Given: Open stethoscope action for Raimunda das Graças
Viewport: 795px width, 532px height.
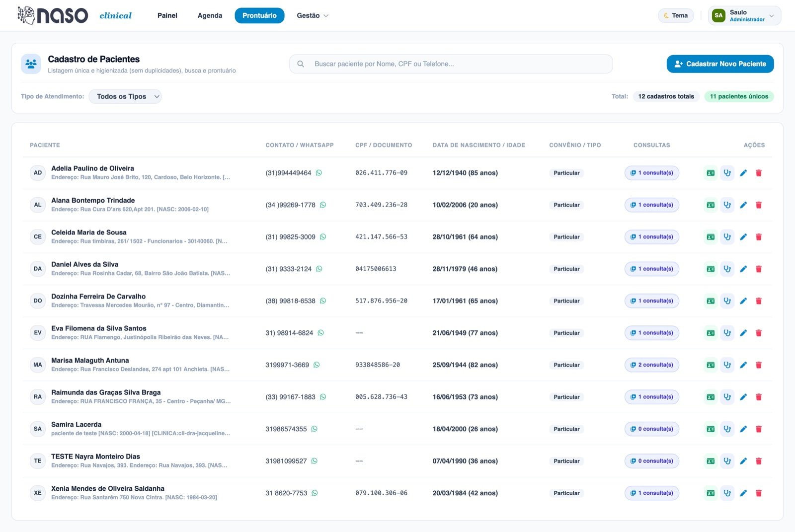Looking at the screenshot, I should pyautogui.click(x=727, y=397).
